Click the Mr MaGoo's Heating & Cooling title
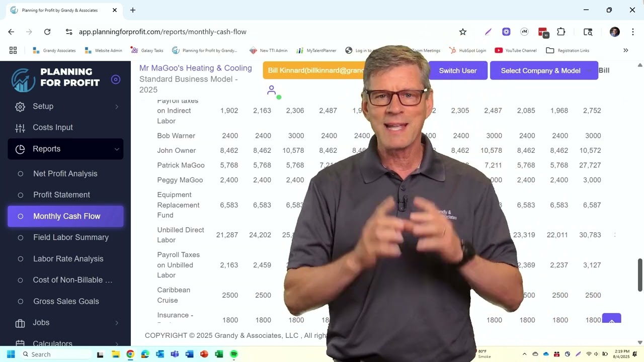Image resolution: width=644 pixels, height=362 pixels. point(196,68)
